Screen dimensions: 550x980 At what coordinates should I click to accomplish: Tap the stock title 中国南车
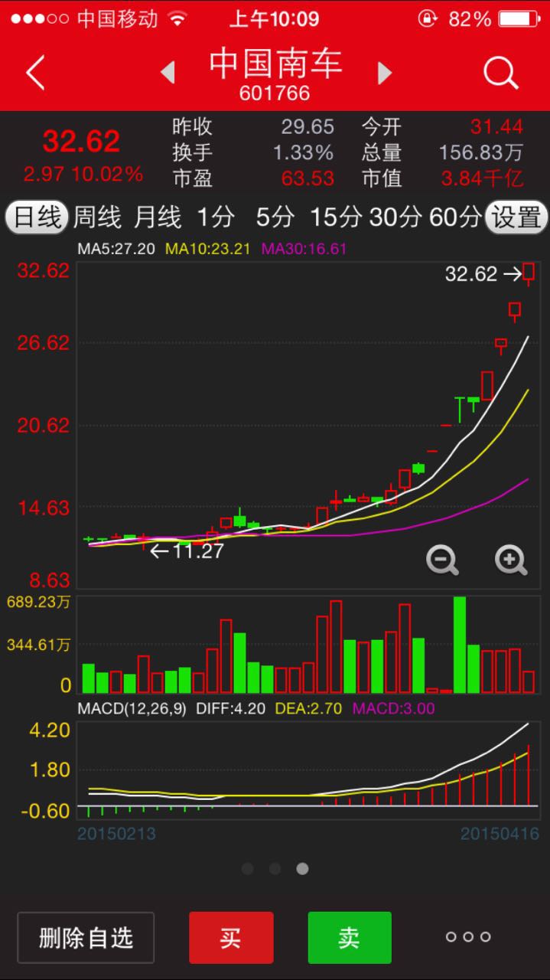pyautogui.click(x=275, y=63)
